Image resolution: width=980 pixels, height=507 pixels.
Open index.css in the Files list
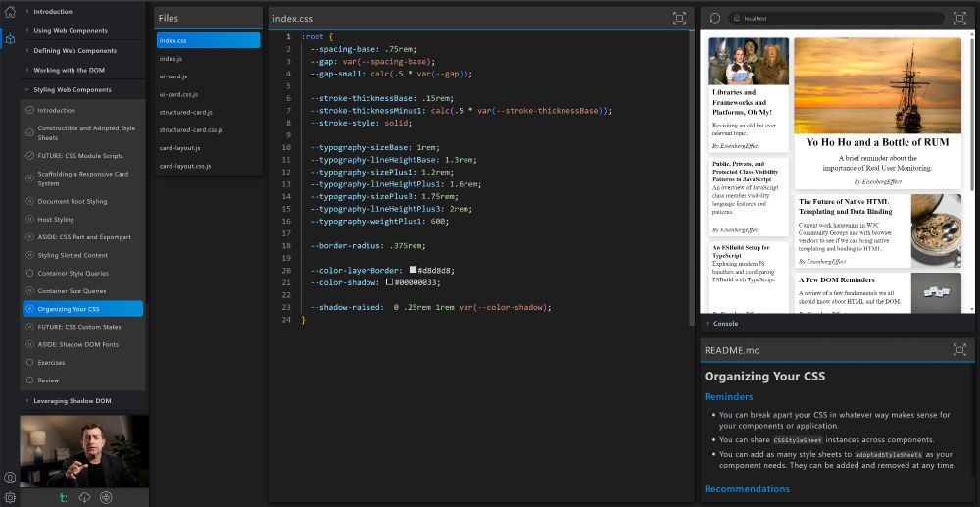coord(208,40)
